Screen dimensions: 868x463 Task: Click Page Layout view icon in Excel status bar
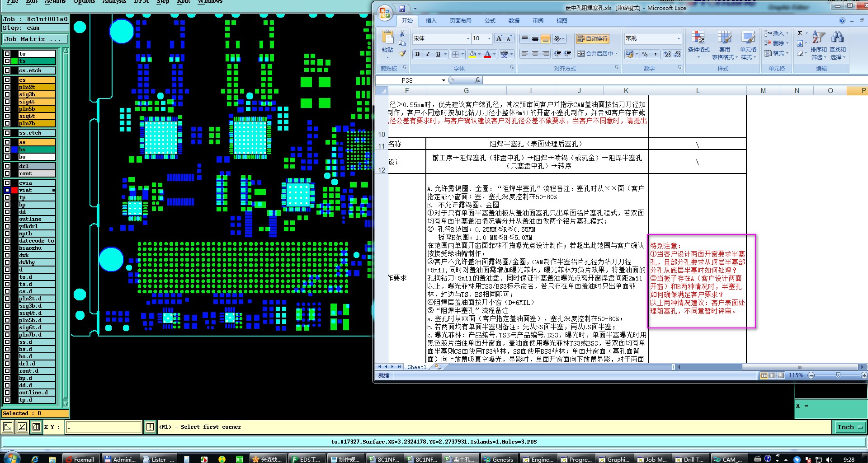pos(772,375)
